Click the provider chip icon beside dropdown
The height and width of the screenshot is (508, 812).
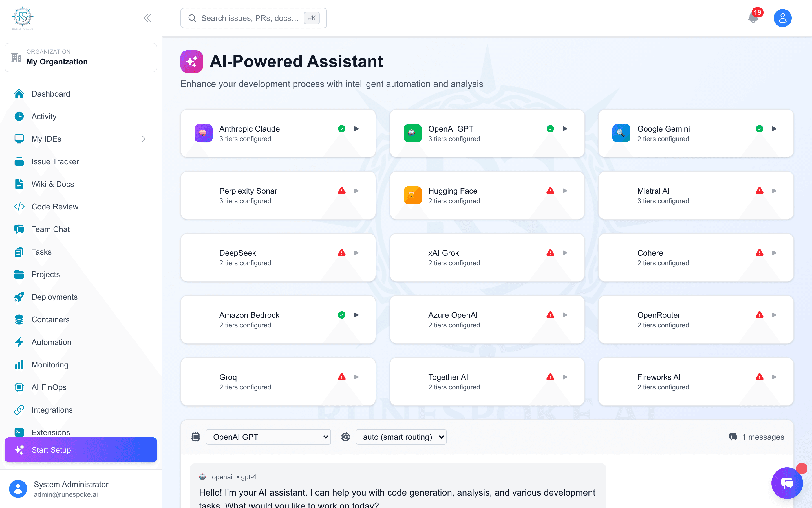(196, 437)
